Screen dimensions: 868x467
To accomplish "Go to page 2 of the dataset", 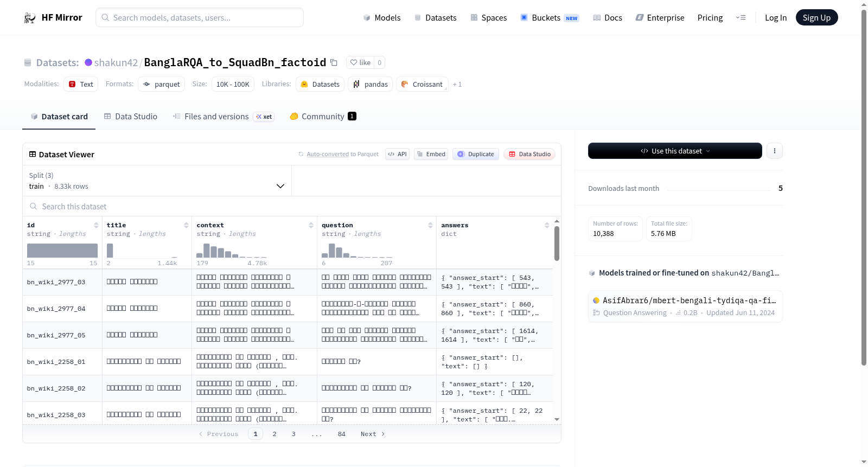I will point(275,434).
